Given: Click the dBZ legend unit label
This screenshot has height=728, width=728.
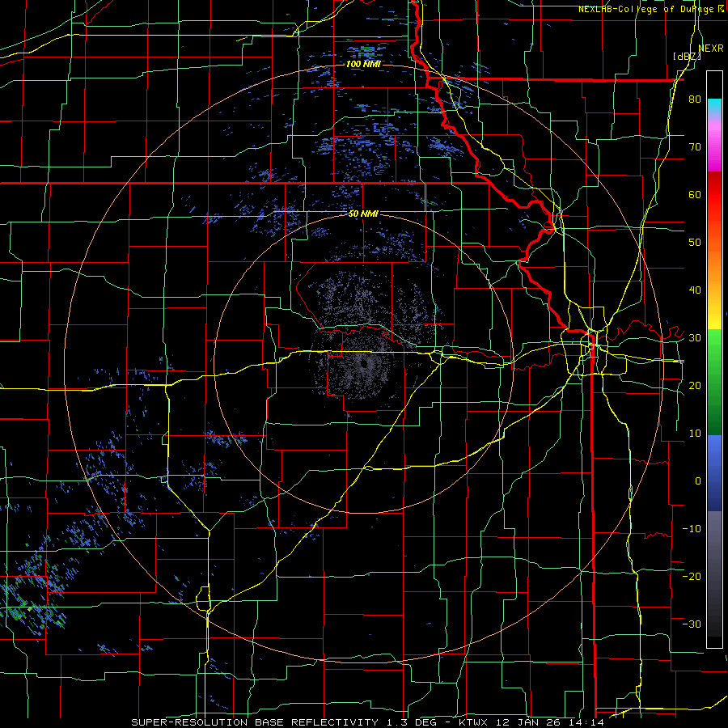Looking at the screenshot, I should [x=687, y=57].
